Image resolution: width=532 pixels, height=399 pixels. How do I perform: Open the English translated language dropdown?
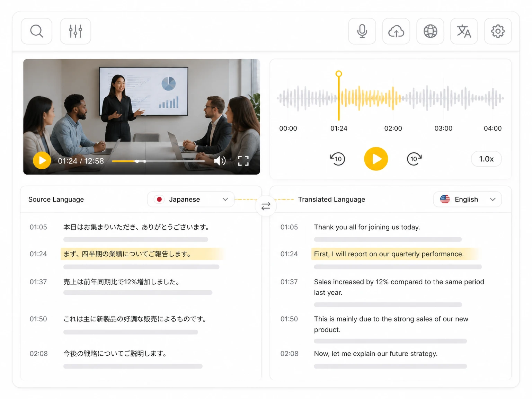[x=467, y=199]
